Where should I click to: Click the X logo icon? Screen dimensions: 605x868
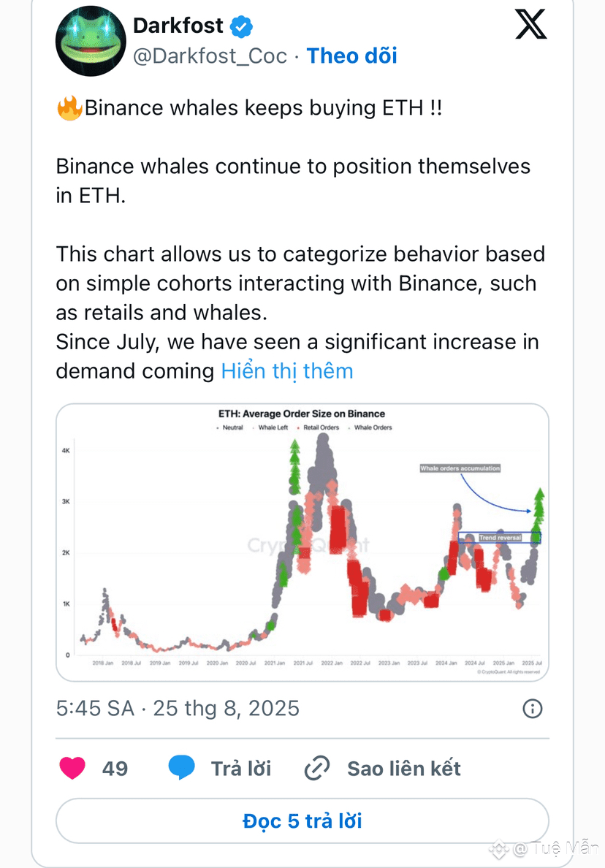click(530, 25)
